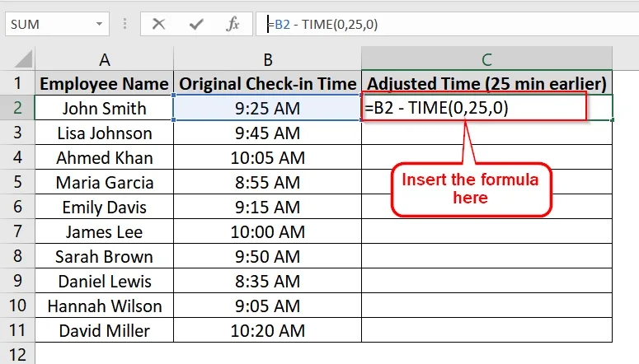The image size is (639, 364).
Task: Select the James Lee cell
Action: tap(105, 231)
